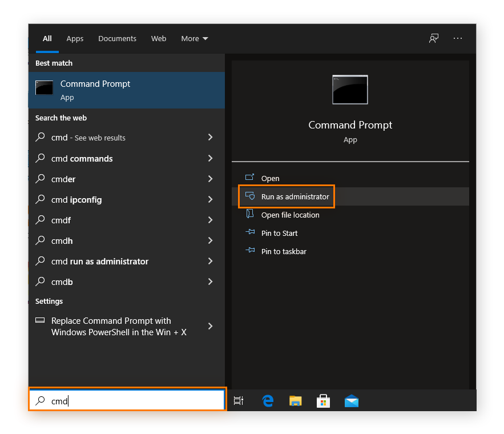Click the Run as administrator shield icon

tap(250, 196)
